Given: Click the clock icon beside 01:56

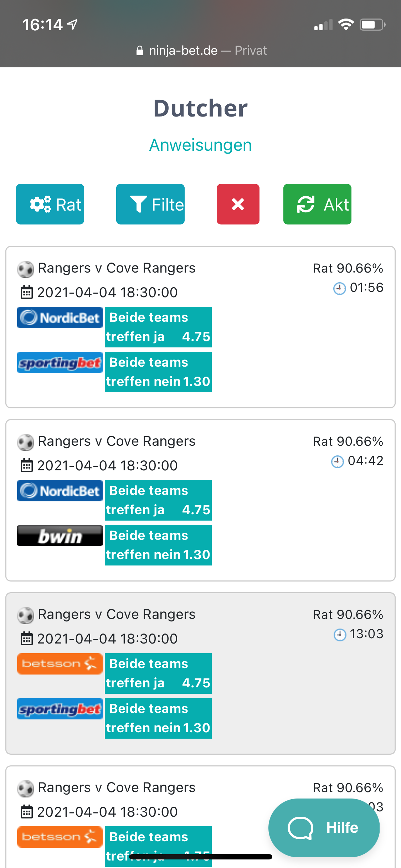Looking at the screenshot, I should (339, 288).
